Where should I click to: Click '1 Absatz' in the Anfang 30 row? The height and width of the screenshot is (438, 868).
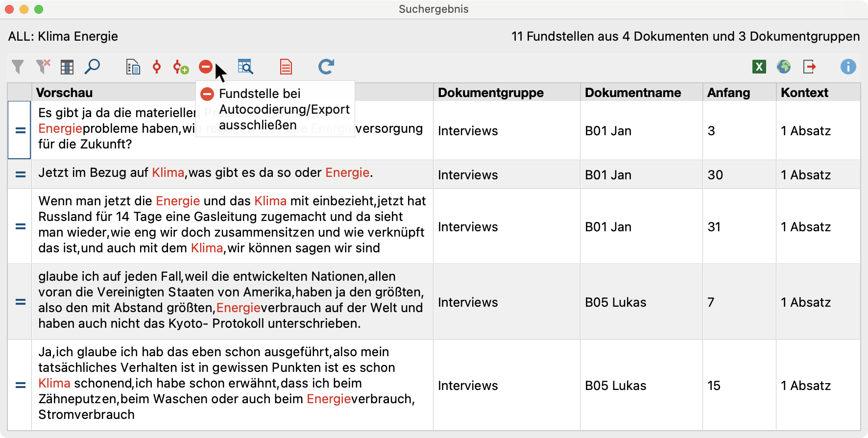806,175
